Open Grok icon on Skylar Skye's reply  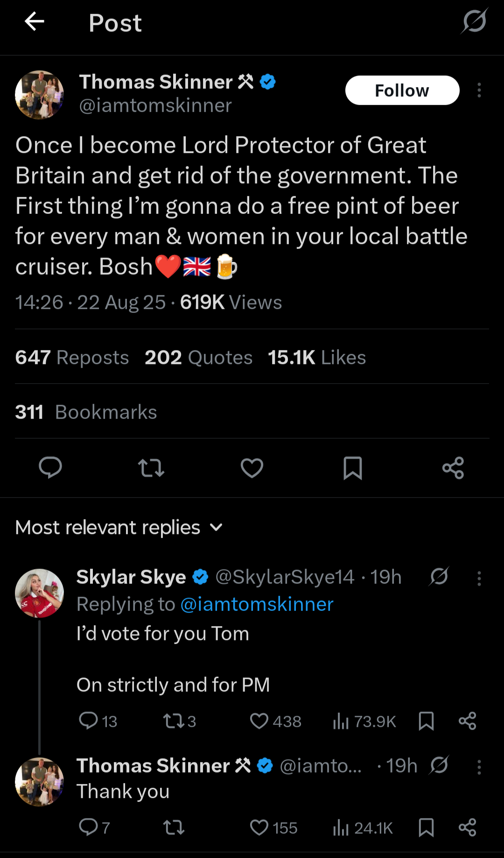pos(439,576)
